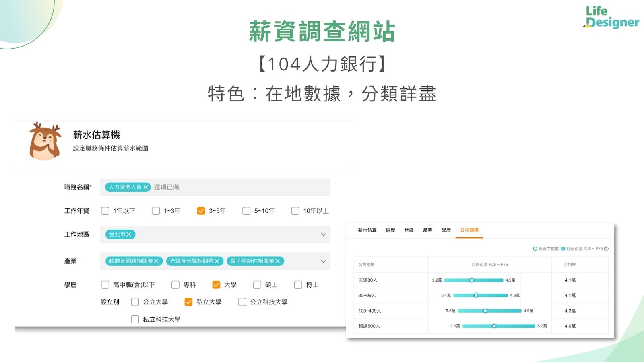Uncheck the 私立大學 checkbox
This screenshot has width=644, height=362.
point(188,302)
